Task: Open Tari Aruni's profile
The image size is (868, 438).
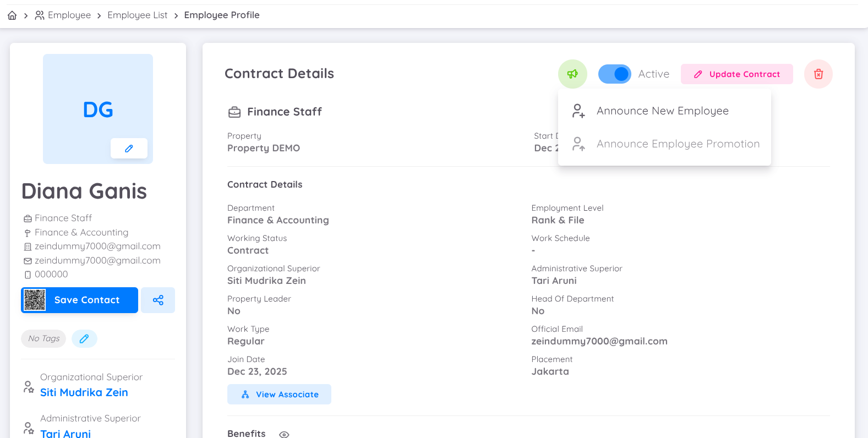Action: [65, 434]
